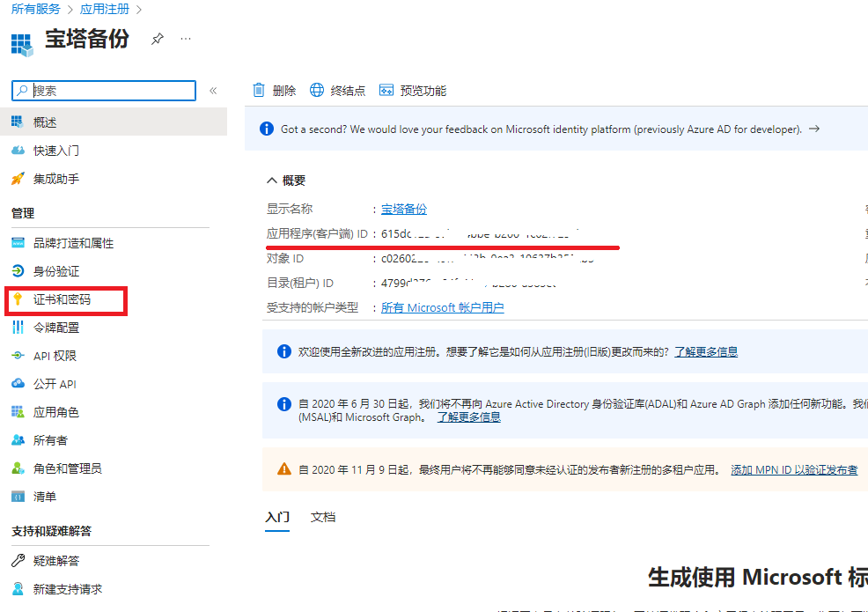Collapse the sidebar with double-chevron button
This screenshot has height=612, width=868.
[x=213, y=91]
